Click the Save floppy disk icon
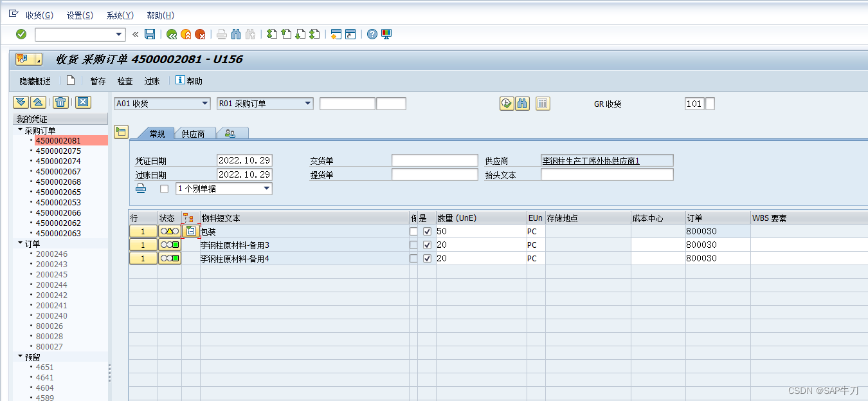The image size is (868, 401). coord(150,34)
